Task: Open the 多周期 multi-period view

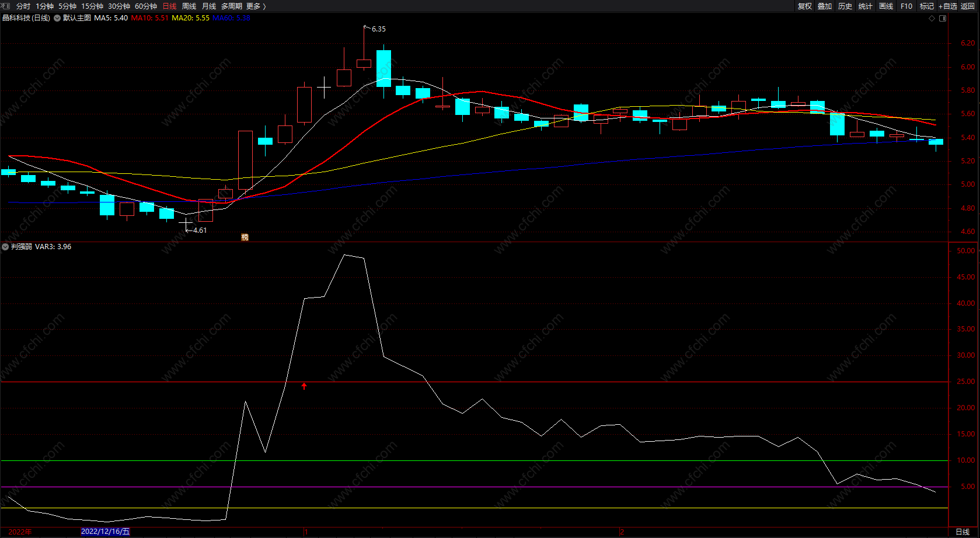Action: [x=232, y=6]
